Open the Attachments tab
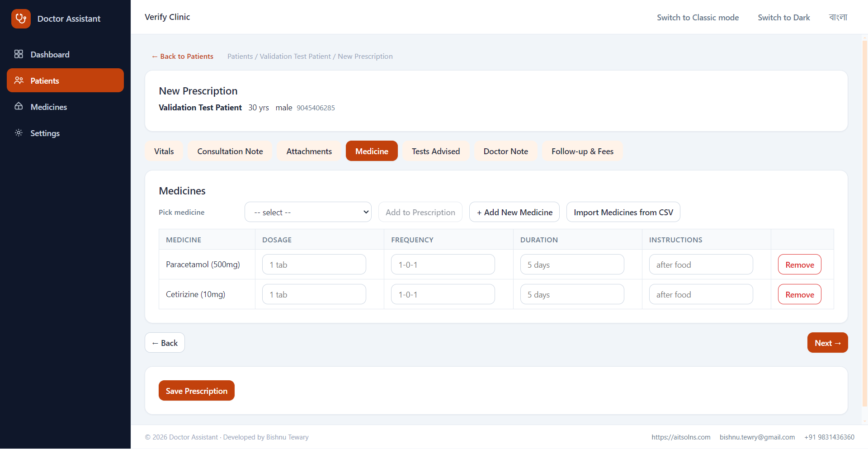This screenshot has width=868, height=449. pyautogui.click(x=309, y=151)
